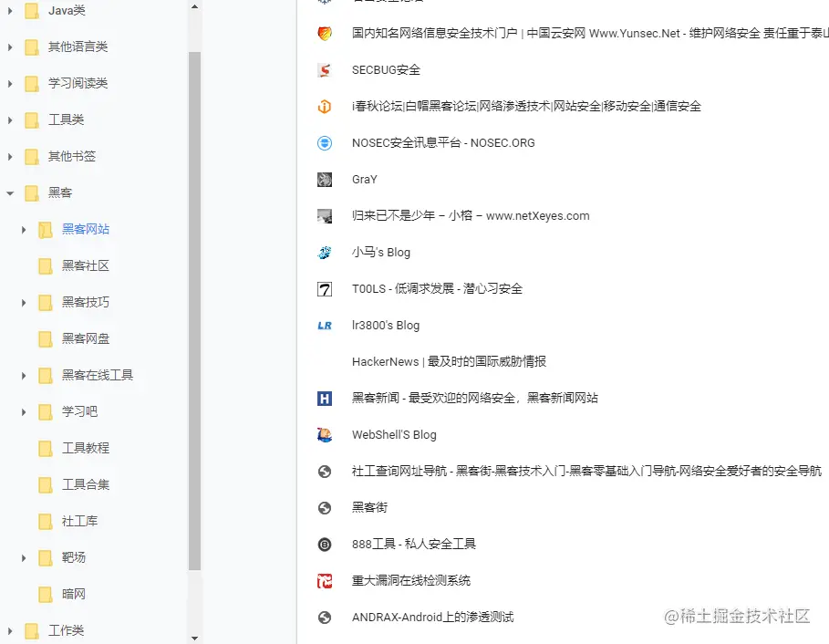Open the 黑客新闻 最受欢迎的网络安全 bookmark
This screenshot has height=644, width=829.
pos(475,398)
